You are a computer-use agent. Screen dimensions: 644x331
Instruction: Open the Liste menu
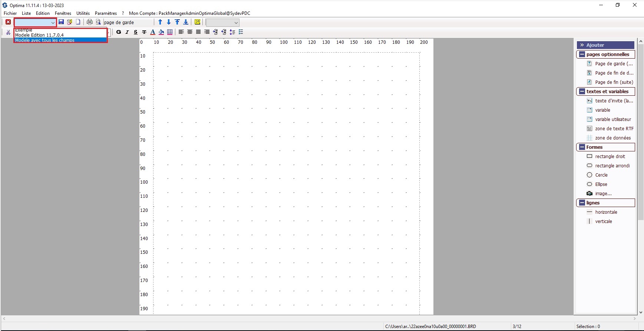pos(26,13)
